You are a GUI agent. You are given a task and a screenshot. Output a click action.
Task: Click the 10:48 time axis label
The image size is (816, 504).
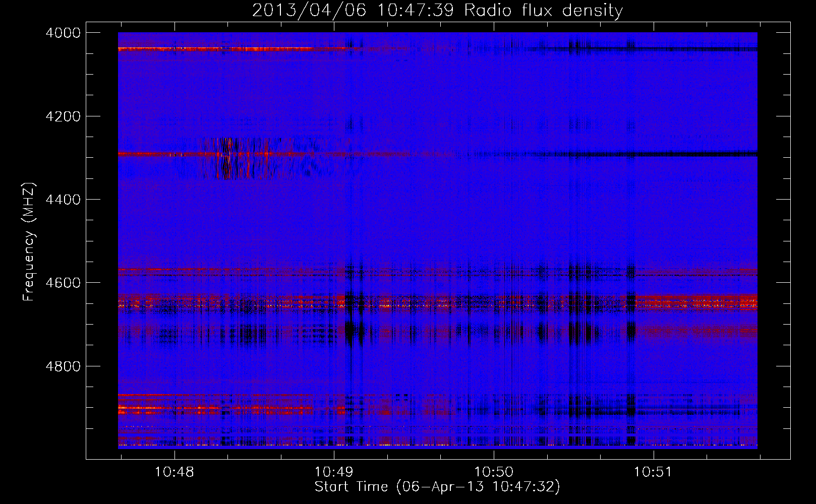[x=174, y=472]
